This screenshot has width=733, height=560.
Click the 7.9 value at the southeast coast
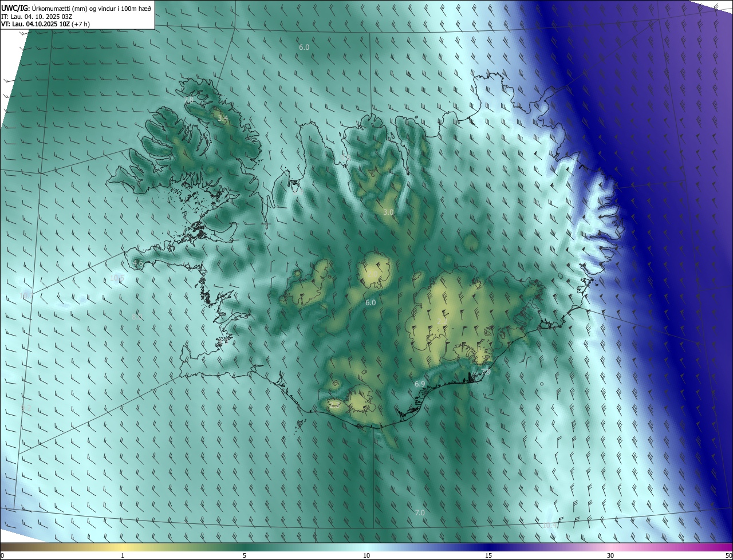(486, 372)
